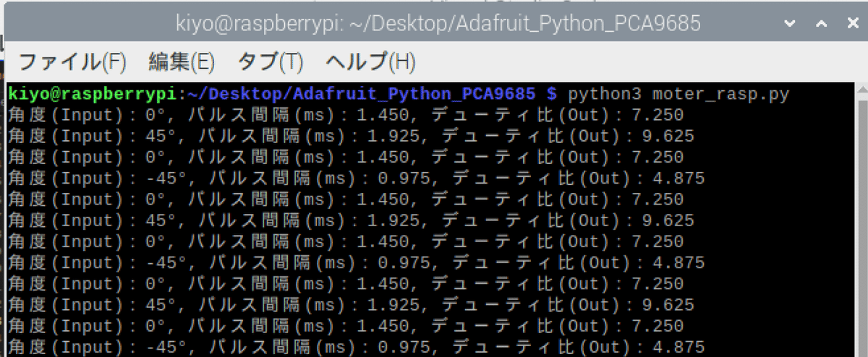Click the first 45° output line
The height and width of the screenshot is (357, 868).
point(351,136)
